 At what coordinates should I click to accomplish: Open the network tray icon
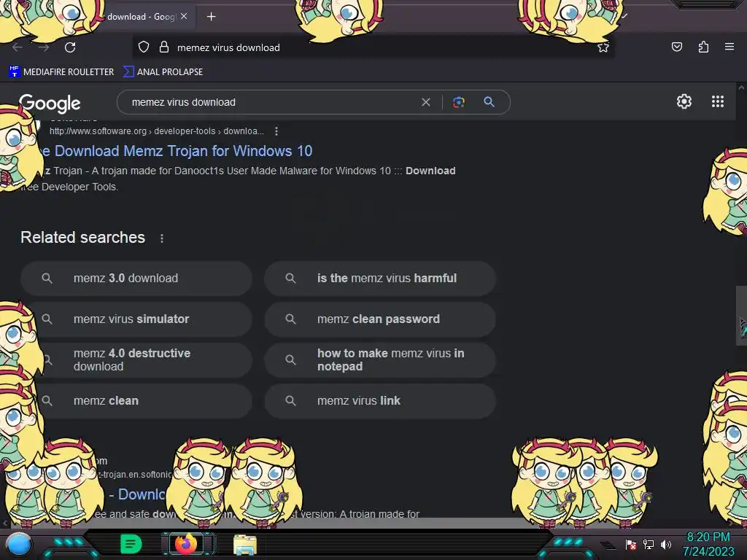649,544
